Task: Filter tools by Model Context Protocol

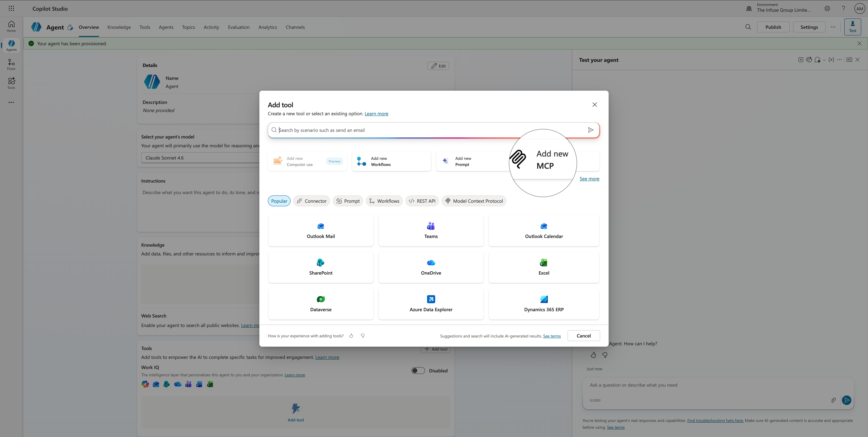Action: pyautogui.click(x=474, y=201)
